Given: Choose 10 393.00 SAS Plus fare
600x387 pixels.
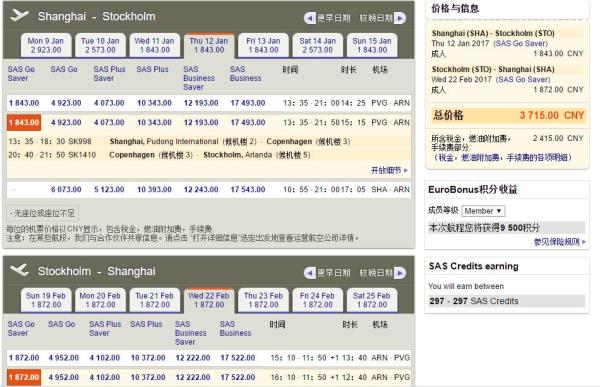Looking at the screenshot, I should point(154,189).
